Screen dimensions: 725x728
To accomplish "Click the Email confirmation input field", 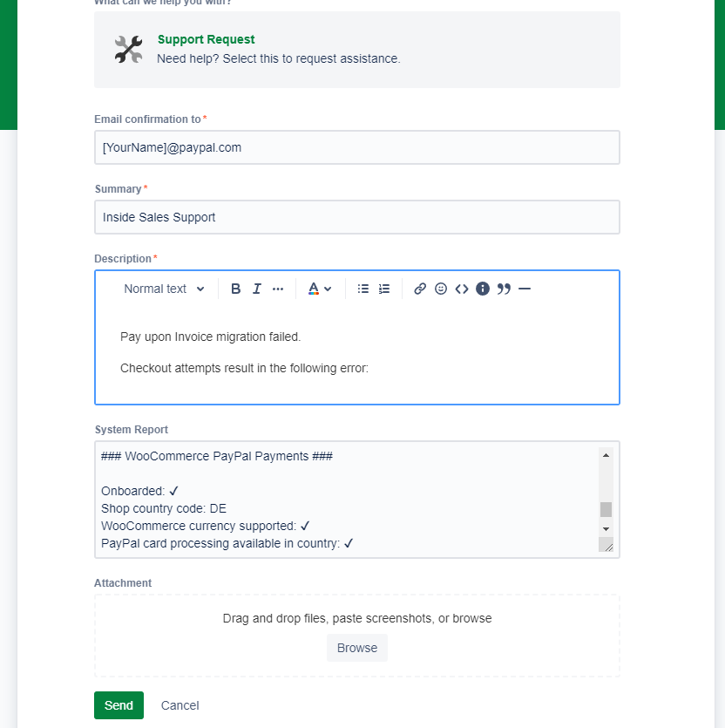I will point(357,147).
